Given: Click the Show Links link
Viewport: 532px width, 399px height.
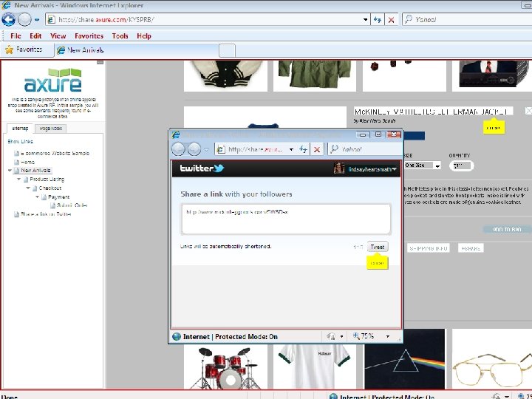Looking at the screenshot, I should [x=21, y=141].
